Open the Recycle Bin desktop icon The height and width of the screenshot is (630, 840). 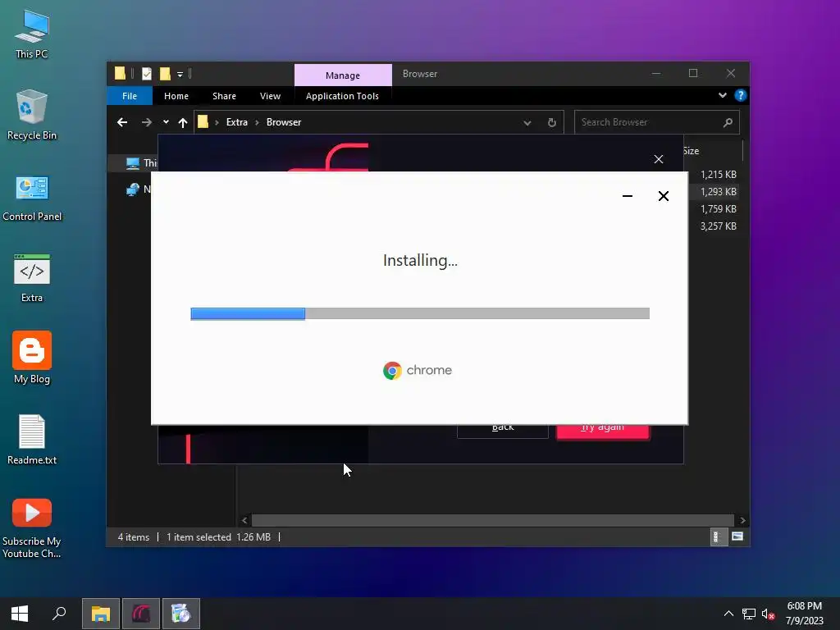click(x=32, y=115)
